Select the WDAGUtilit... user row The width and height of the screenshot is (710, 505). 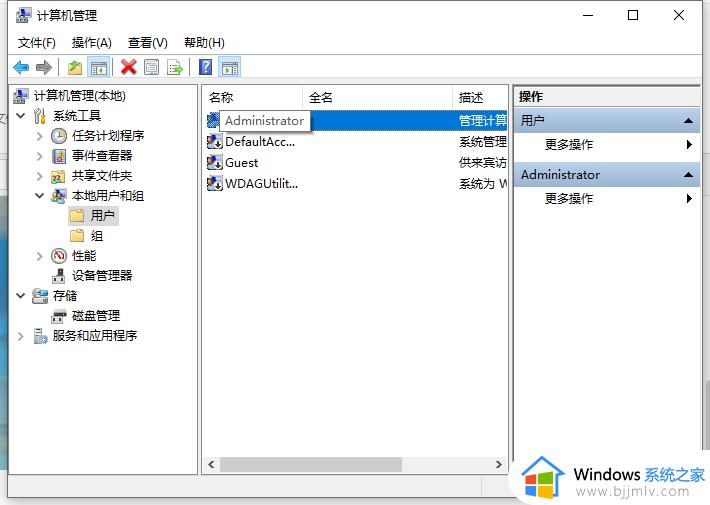pos(356,183)
